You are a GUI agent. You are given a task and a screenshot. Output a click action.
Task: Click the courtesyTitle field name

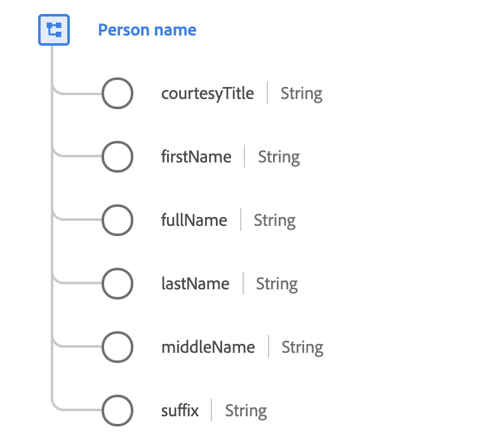(x=208, y=94)
